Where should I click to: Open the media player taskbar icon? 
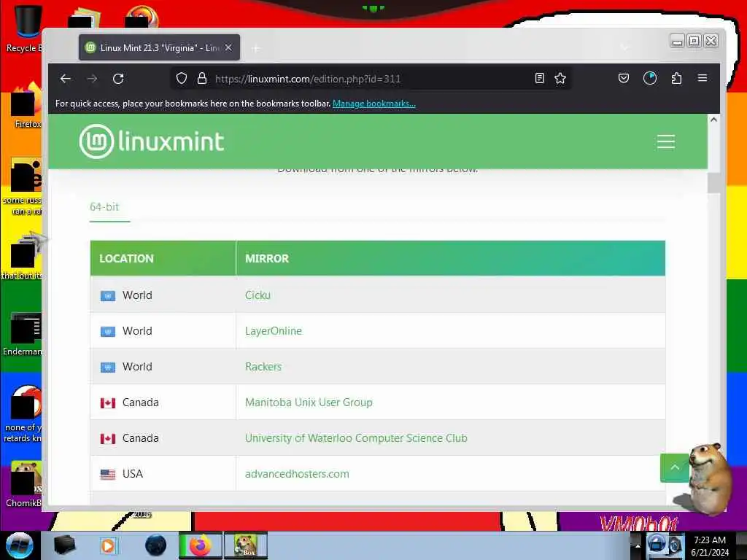108,545
